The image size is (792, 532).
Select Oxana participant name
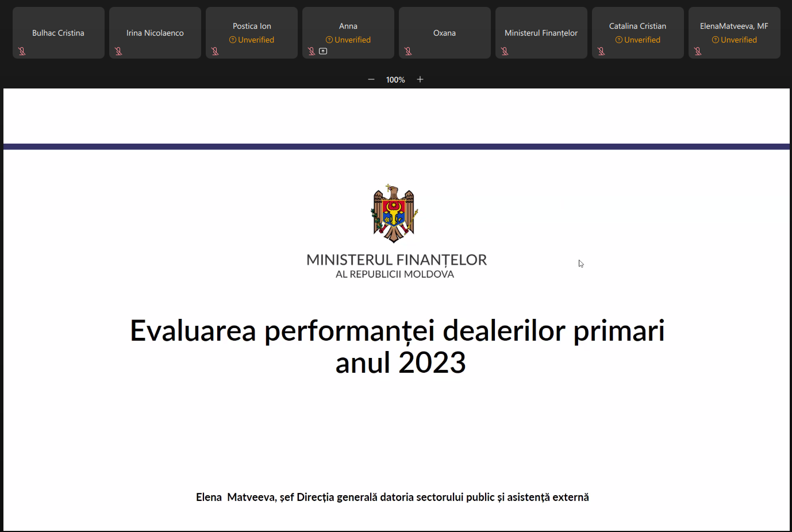444,33
